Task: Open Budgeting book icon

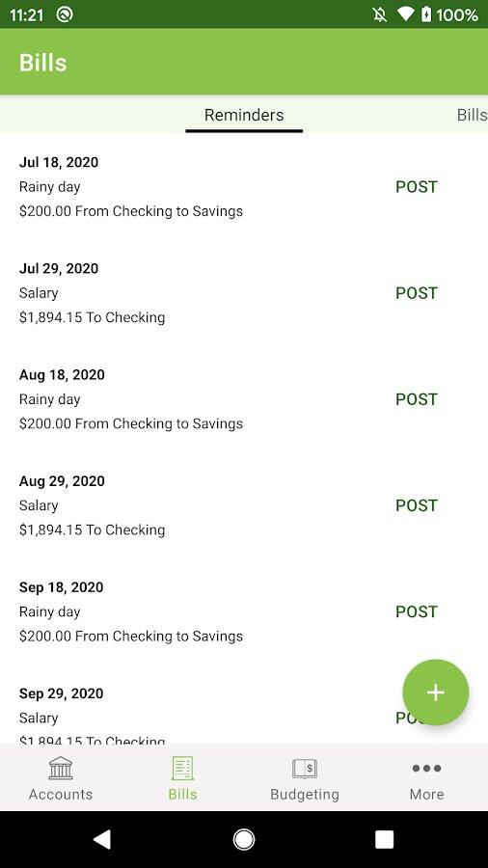Action: point(305,769)
